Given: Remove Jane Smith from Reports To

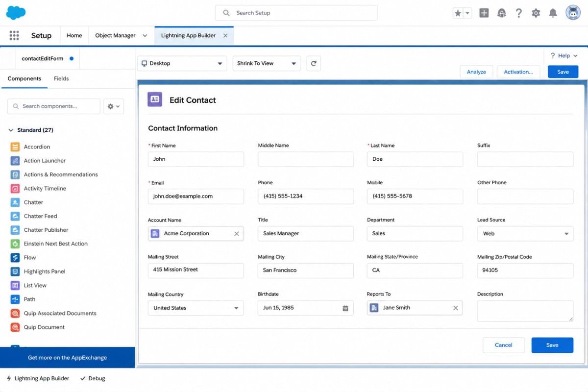Looking at the screenshot, I should (x=456, y=308).
